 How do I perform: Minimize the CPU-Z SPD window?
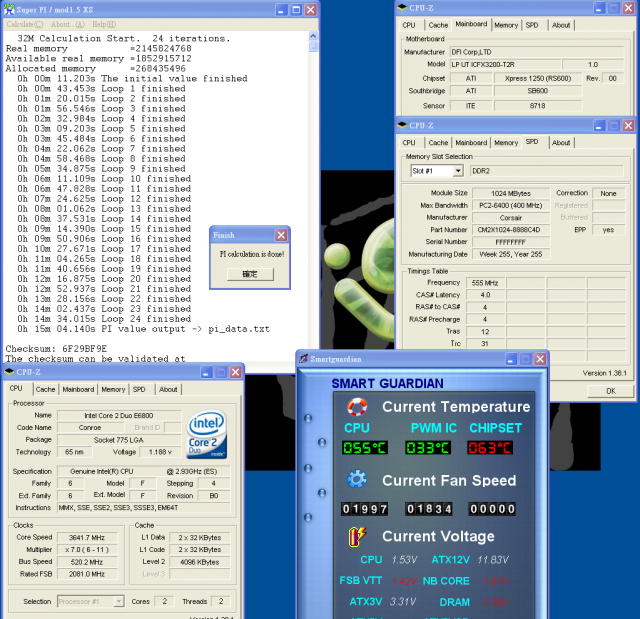click(599, 126)
